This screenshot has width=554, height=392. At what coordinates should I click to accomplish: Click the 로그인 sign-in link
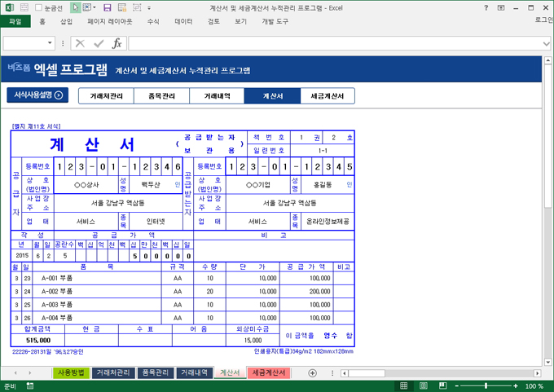pyautogui.click(x=544, y=20)
